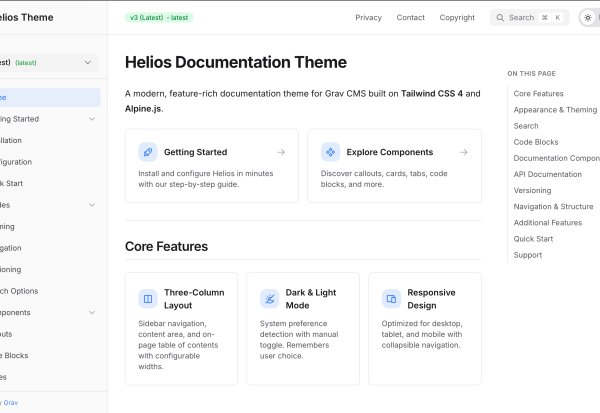Click the arrow on Getting Started card
Image resolution: width=600 pixels, height=413 pixels.
click(x=281, y=152)
